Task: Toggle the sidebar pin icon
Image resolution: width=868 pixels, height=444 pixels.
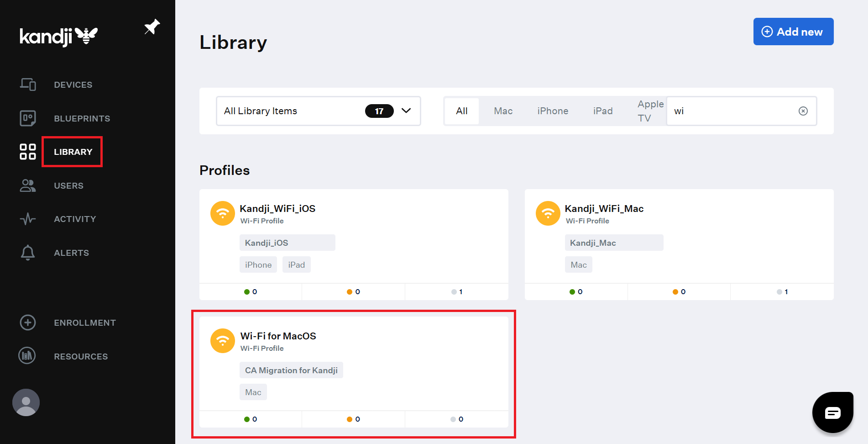Action: pyautogui.click(x=152, y=27)
